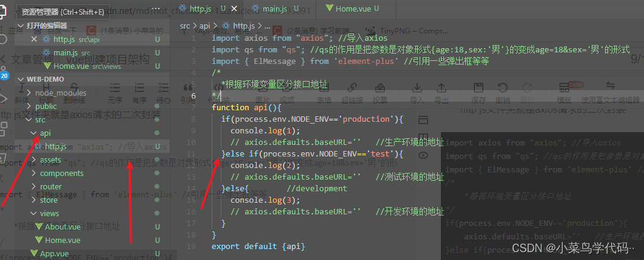Image resolution: width=644 pixels, height=260 pixels.
Task: Add a poll with 投票 icon
Action: pos(380,88)
